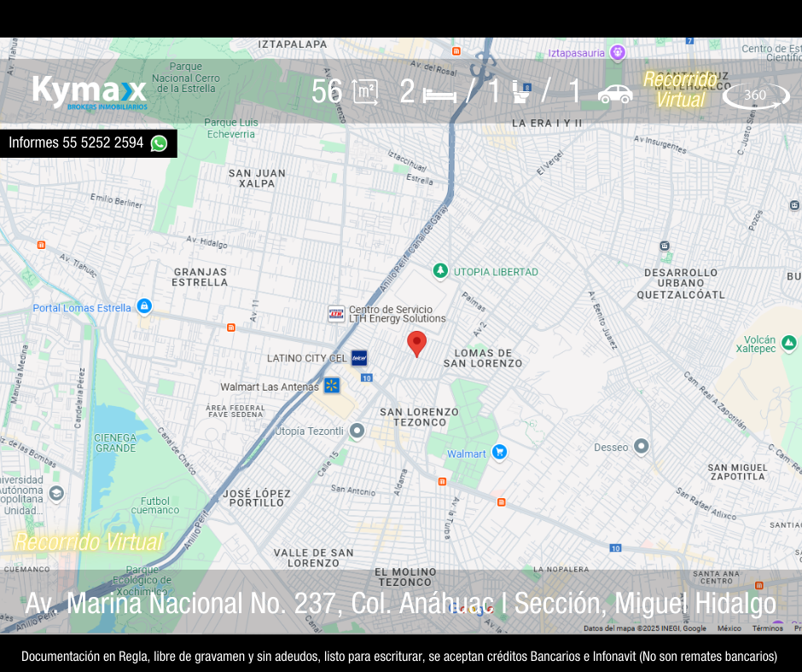The height and width of the screenshot is (672, 802).
Task: Click the 56 square meters value
Action: pos(328,92)
